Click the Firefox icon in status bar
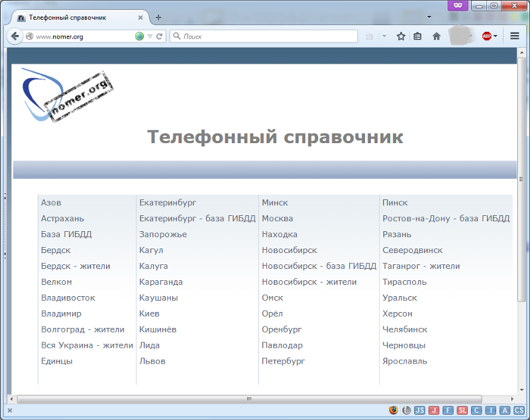Viewport: 530px width, 420px height. coord(393,410)
